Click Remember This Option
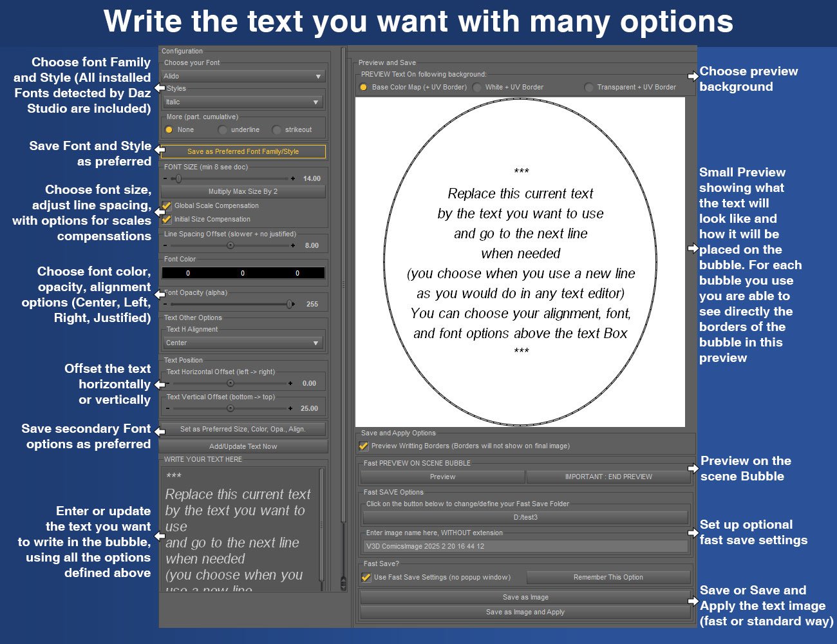 pyautogui.click(x=608, y=577)
